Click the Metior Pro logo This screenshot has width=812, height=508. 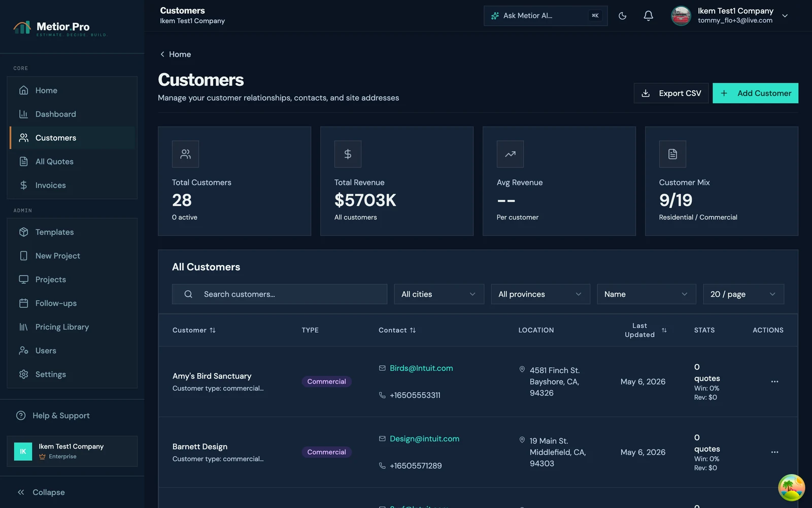click(60, 28)
